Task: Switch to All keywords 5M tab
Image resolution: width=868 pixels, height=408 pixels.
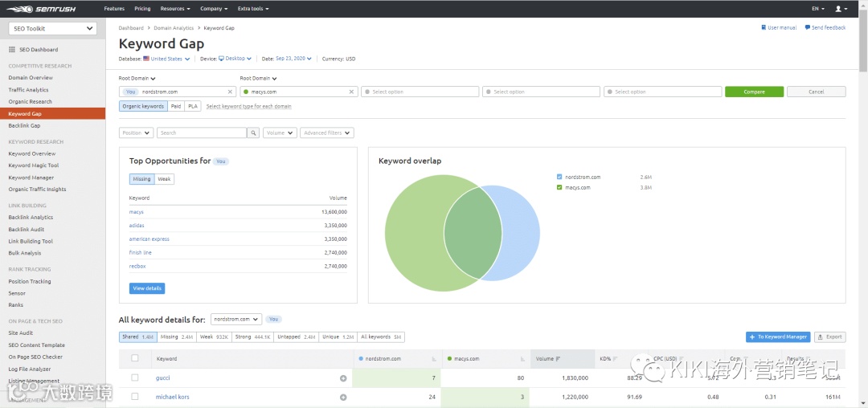Action: (x=381, y=337)
